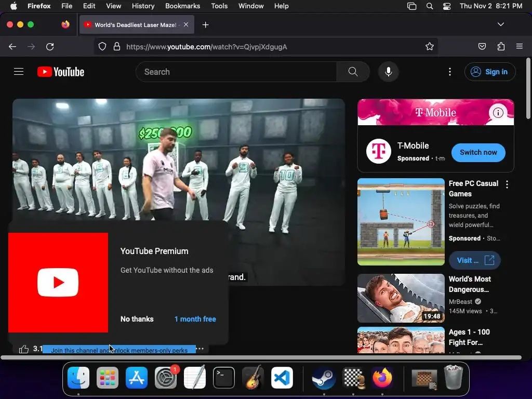Open Launchpad in the Dock
The image size is (532, 399).
[x=108, y=378]
